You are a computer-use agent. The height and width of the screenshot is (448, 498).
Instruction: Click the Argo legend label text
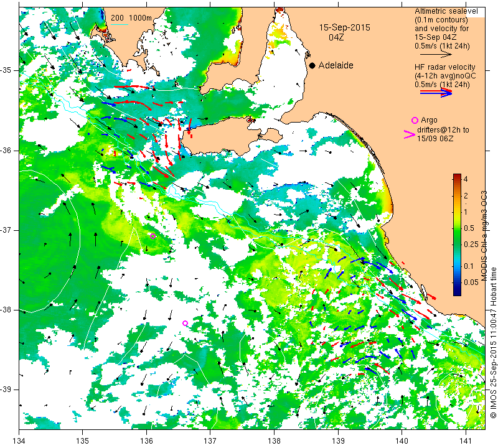[429, 120]
